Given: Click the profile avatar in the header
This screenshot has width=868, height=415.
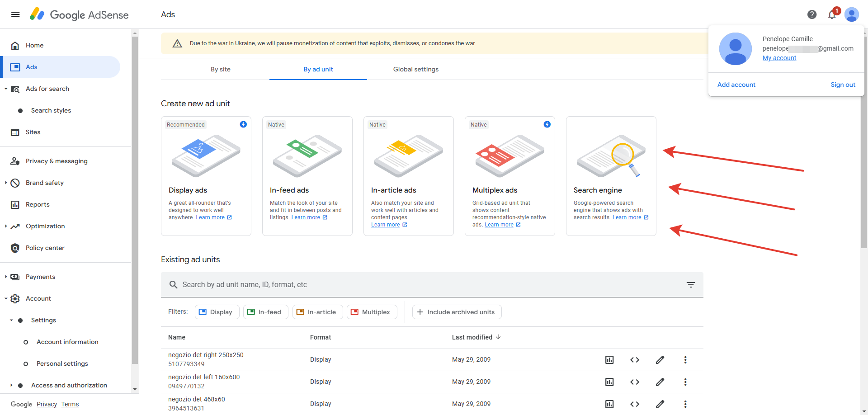Looking at the screenshot, I should click(852, 14).
